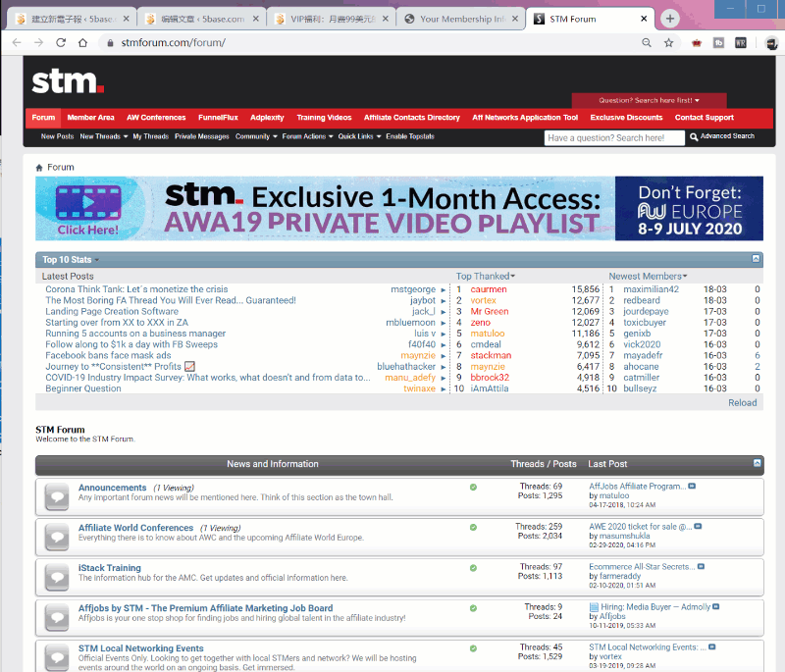Image resolution: width=785 pixels, height=672 pixels.
Task: Jump to latest post arrow for mstgeorge row
Action: tap(444, 289)
